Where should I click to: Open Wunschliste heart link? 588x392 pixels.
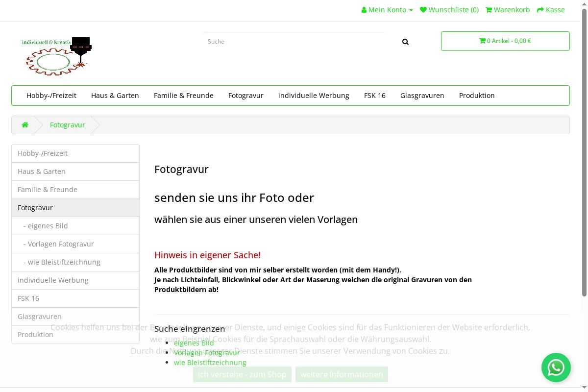[449, 10]
